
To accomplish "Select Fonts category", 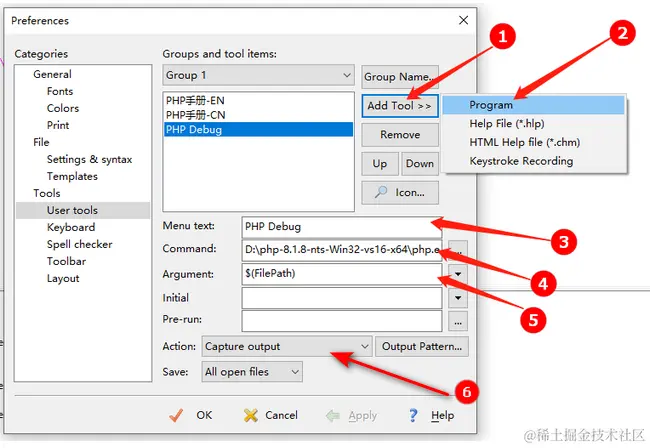I will tap(60, 91).
